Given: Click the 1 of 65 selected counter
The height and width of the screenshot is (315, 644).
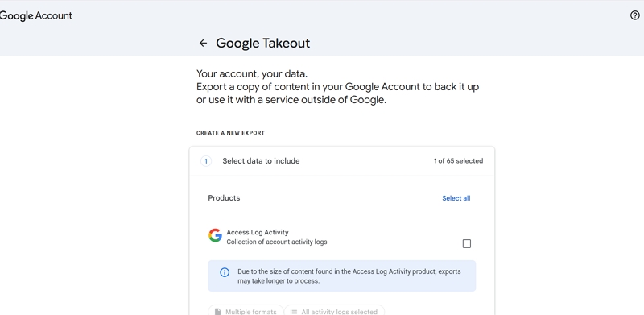Looking at the screenshot, I should pyautogui.click(x=458, y=161).
